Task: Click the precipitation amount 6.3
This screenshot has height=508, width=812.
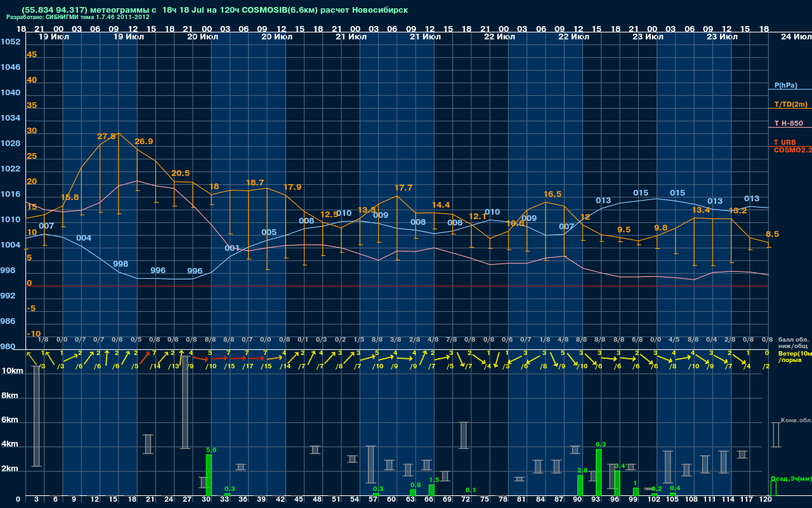Action: [601, 444]
